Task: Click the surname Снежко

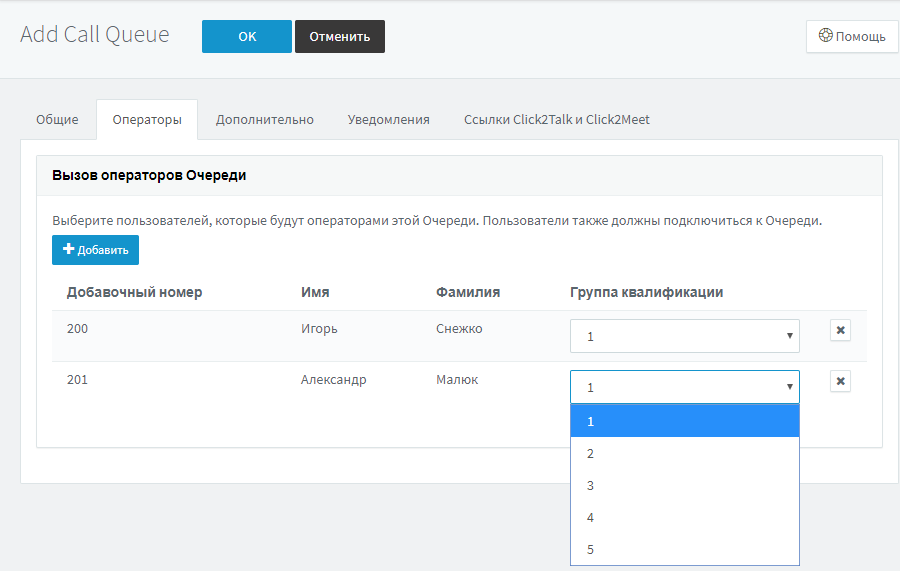Action: pyautogui.click(x=459, y=329)
